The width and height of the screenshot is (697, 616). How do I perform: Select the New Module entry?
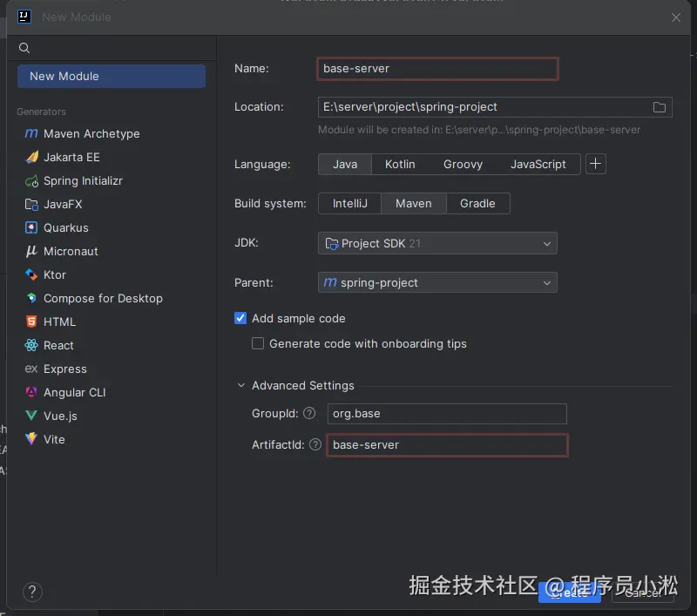point(112,76)
